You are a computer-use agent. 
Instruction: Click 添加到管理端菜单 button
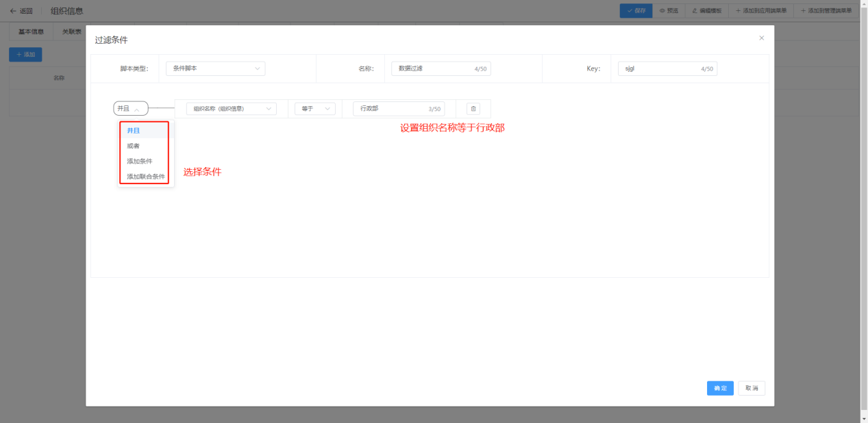(x=828, y=11)
